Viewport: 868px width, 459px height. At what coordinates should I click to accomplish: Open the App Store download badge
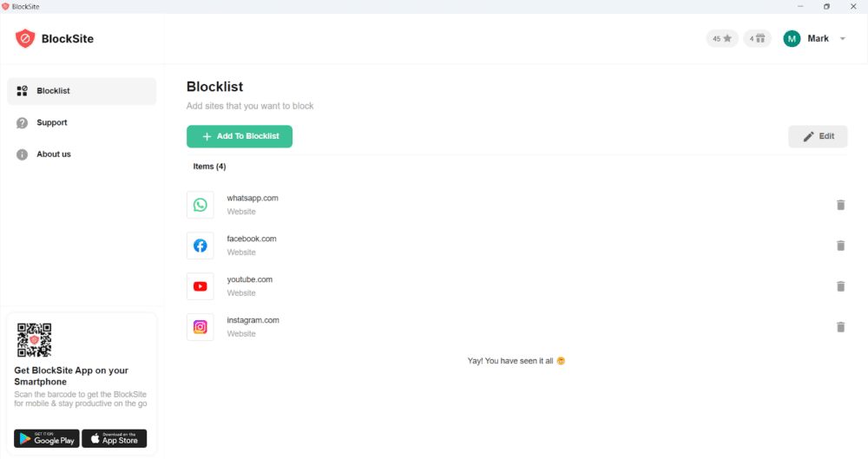pos(115,438)
